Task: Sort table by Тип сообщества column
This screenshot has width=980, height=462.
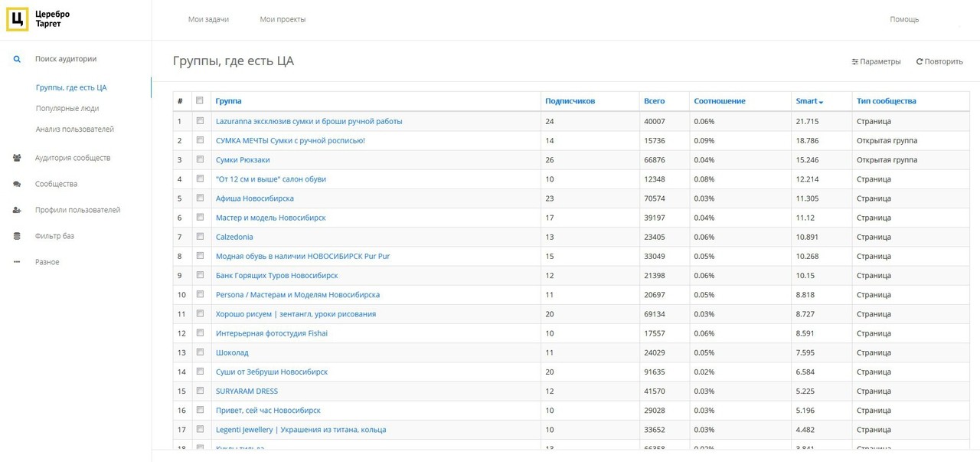Action: pyautogui.click(x=887, y=101)
